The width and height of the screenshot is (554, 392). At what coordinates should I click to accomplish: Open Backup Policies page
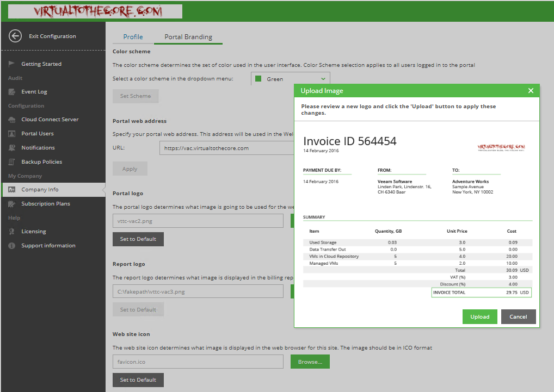click(x=42, y=162)
